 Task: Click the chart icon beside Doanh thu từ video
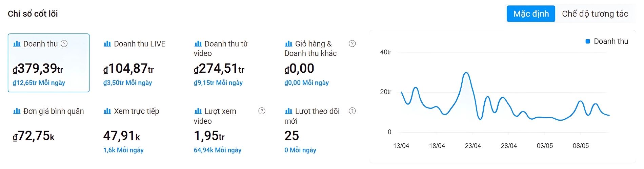click(x=198, y=44)
